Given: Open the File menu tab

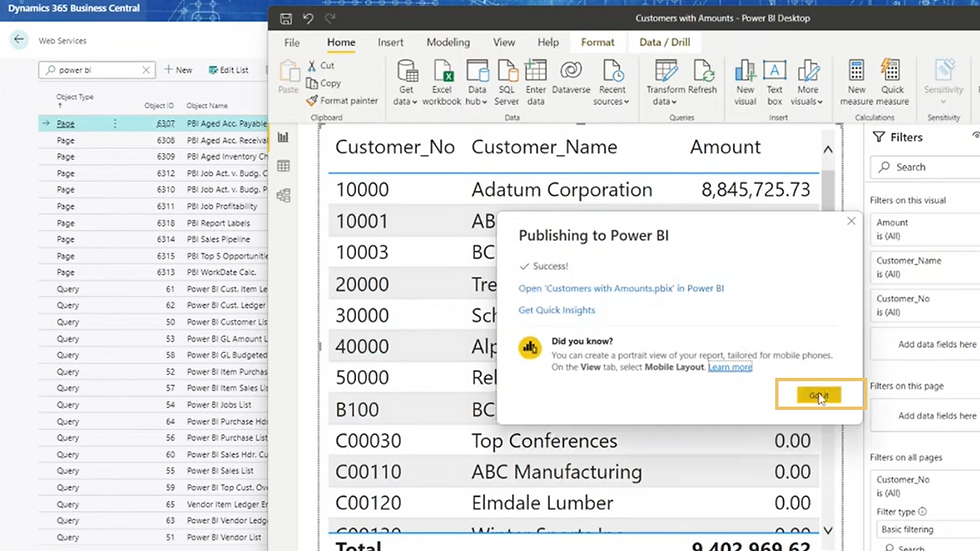Looking at the screenshot, I should [292, 42].
